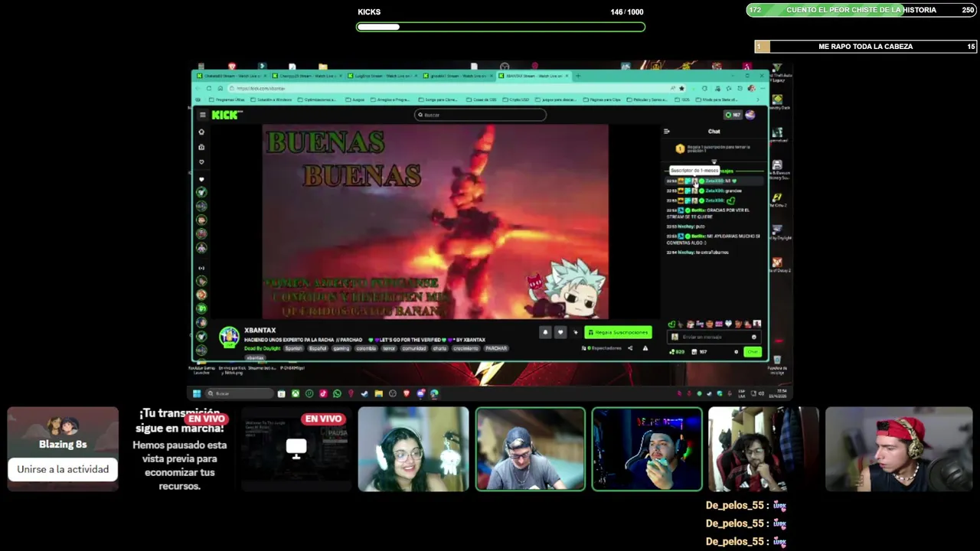This screenshot has width=980, height=551.
Task: Switch to the XBANTAX Stream tab
Action: 534,76
